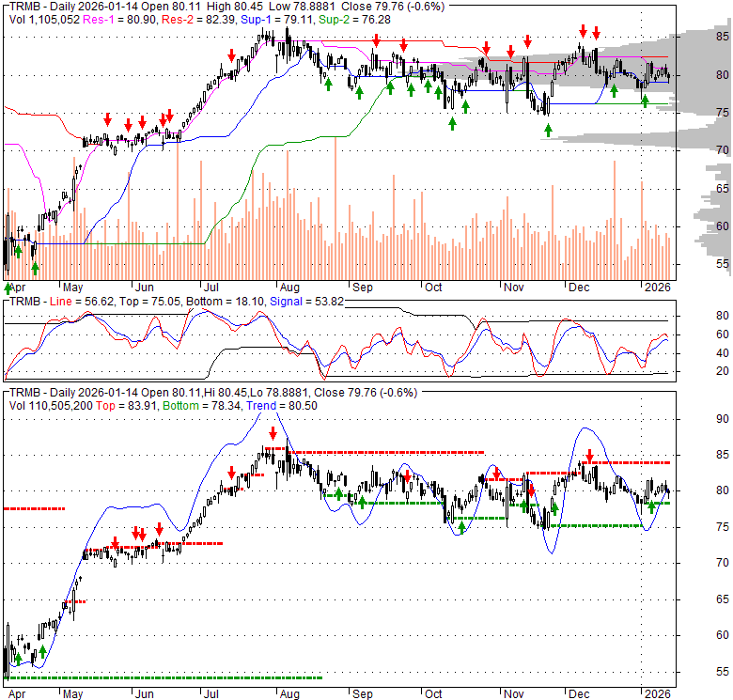
Task: Click the Dec month label on bottom chart axis
Action: [x=579, y=694]
